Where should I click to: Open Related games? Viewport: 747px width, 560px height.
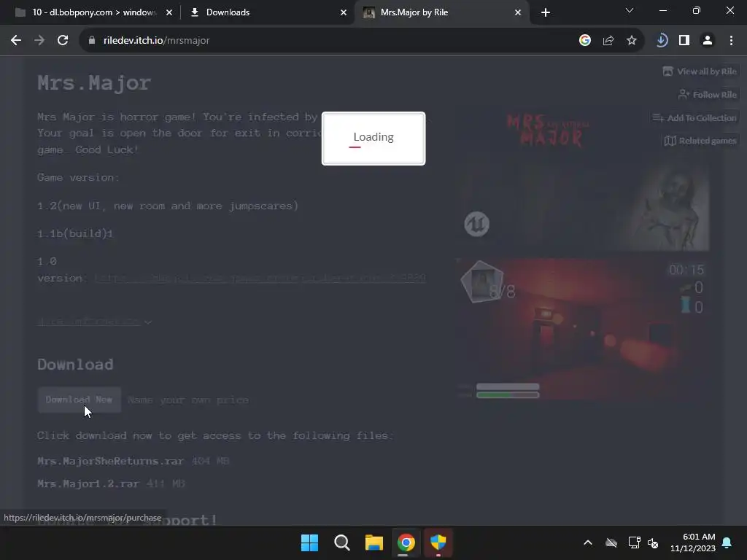[x=700, y=141]
